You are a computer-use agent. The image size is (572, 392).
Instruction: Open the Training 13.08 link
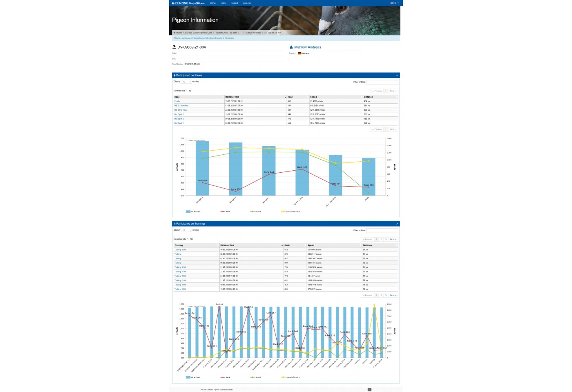(x=180, y=289)
